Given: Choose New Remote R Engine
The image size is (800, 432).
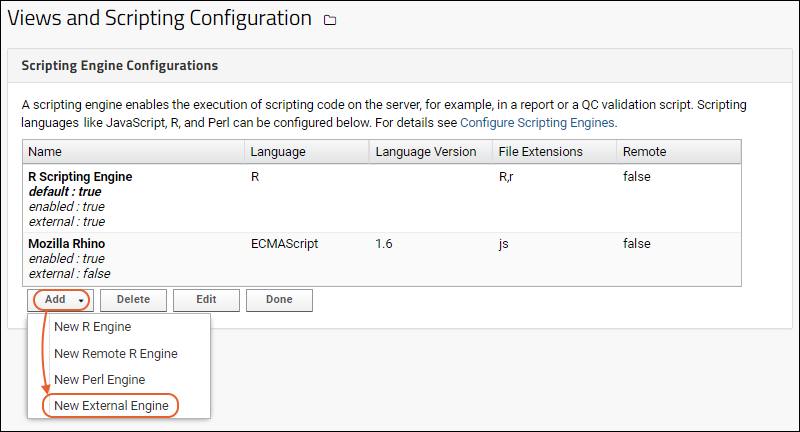Looking at the screenshot, I should 116,353.
